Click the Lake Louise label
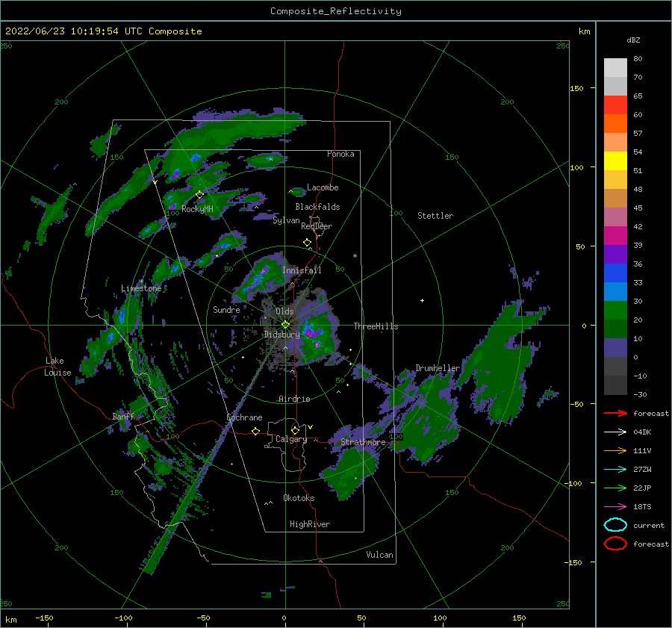 click(57, 367)
